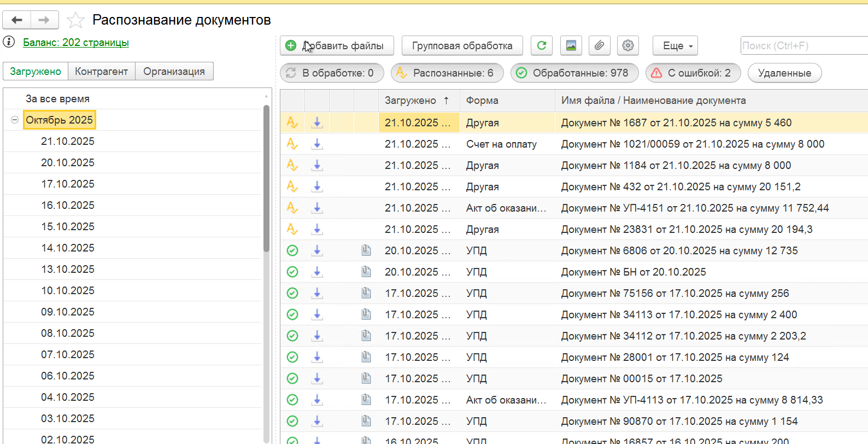The image size is (868, 444).
Task: Click linked document icon for document № 6806
Action: click(x=366, y=250)
